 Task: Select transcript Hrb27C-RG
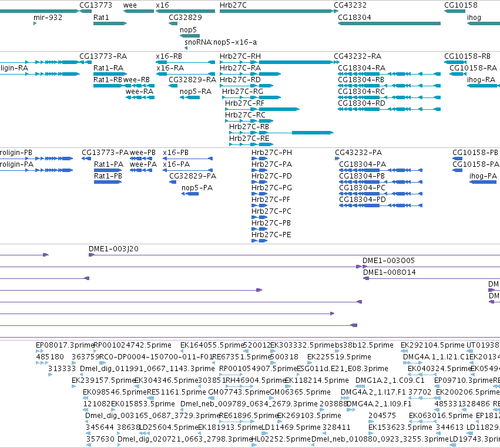243,92
